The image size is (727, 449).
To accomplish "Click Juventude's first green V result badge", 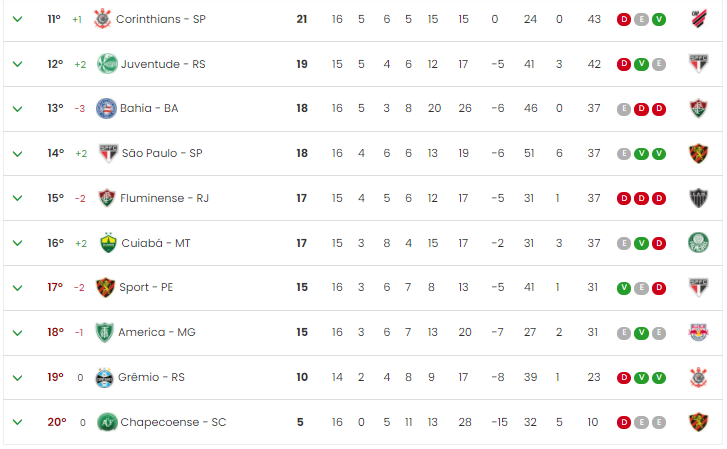I will pyautogui.click(x=641, y=64).
